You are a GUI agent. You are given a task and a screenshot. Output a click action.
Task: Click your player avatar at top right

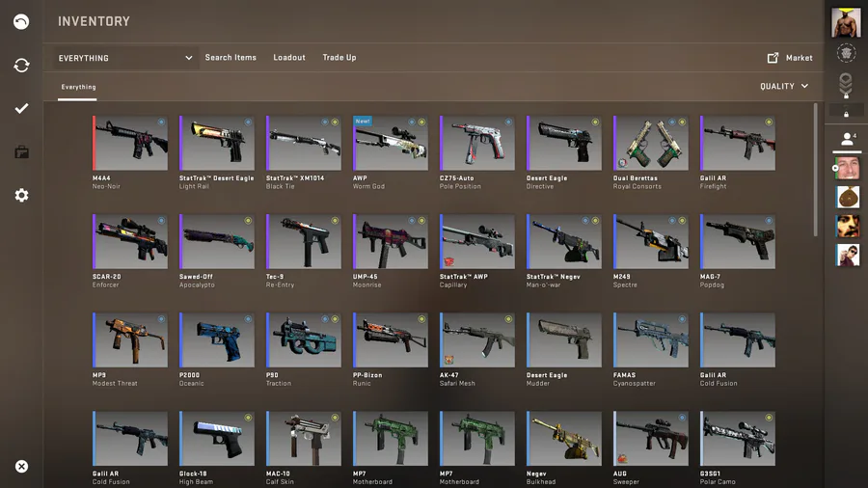click(846, 23)
